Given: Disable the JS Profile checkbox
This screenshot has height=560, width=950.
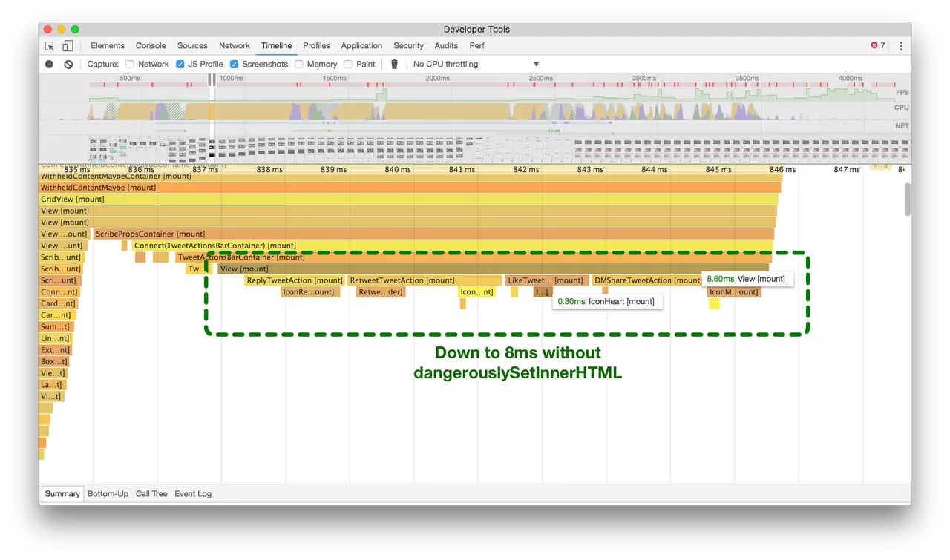Looking at the screenshot, I should 180,64.
